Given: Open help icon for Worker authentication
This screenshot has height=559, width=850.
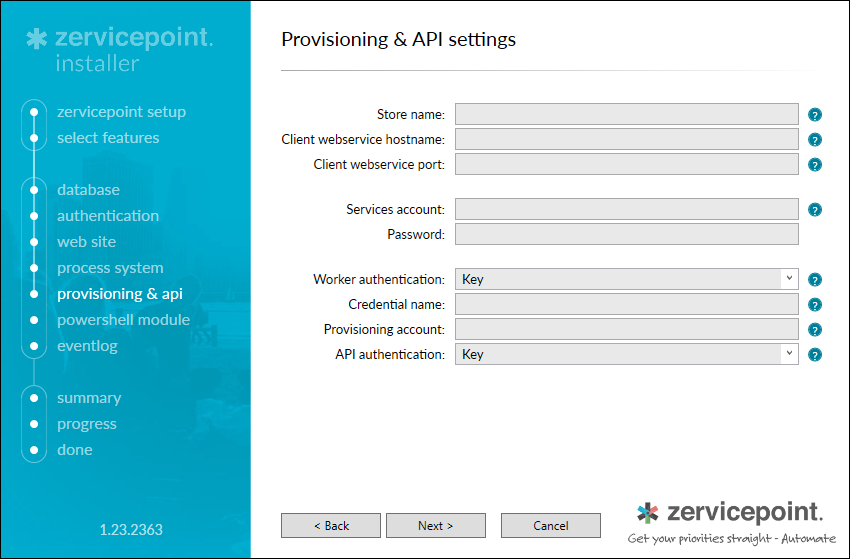Looking at the screenshot, I should (815, 280).
